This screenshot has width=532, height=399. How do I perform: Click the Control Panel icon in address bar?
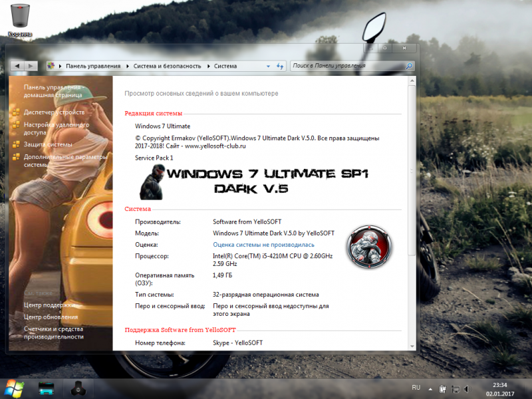pyautogui.click(x=51, y=66)
